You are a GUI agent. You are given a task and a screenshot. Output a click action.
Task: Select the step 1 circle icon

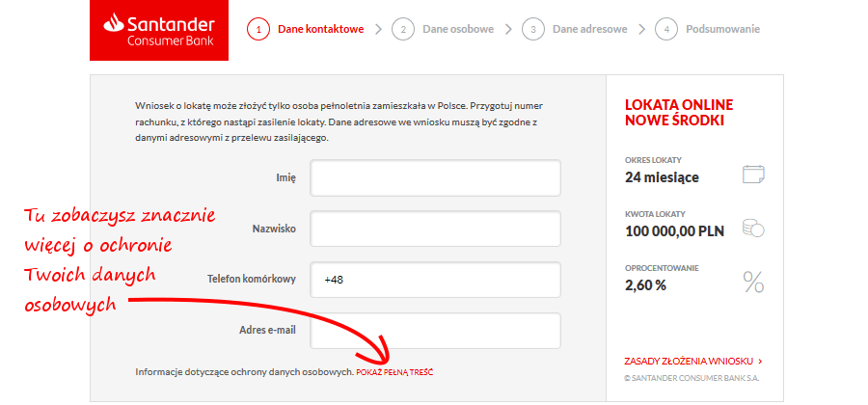pos(258,29)
